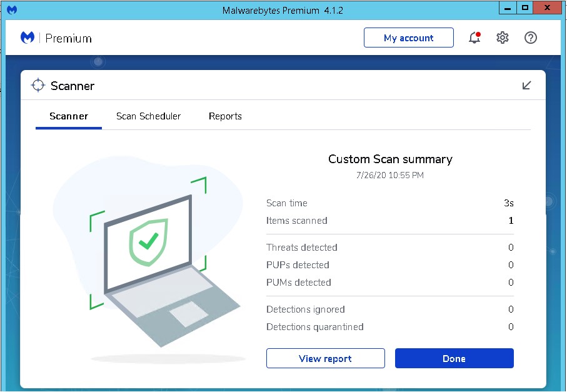The image size is (567, 392).
Task: Open the Scan Scheduler tab
Action: pos(148,116)
